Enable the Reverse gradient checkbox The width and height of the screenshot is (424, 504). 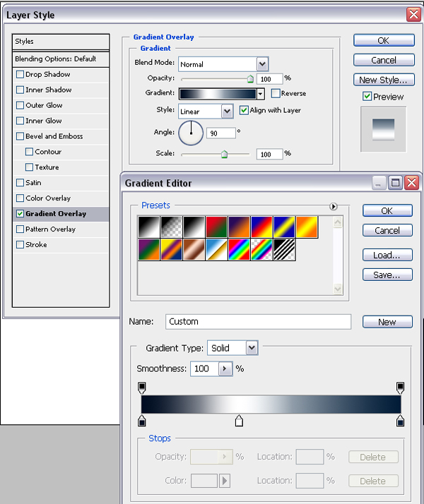(x=276, y=93)
